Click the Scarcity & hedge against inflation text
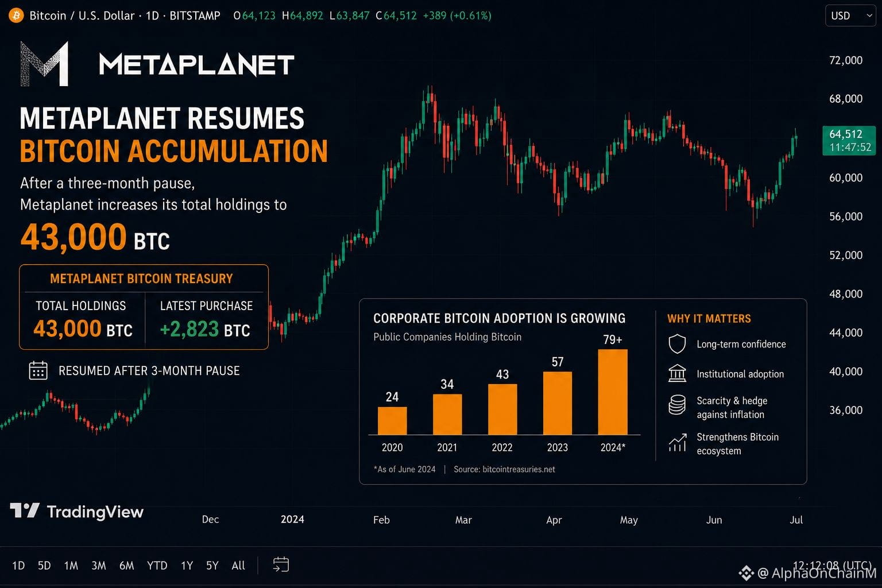 732,408
